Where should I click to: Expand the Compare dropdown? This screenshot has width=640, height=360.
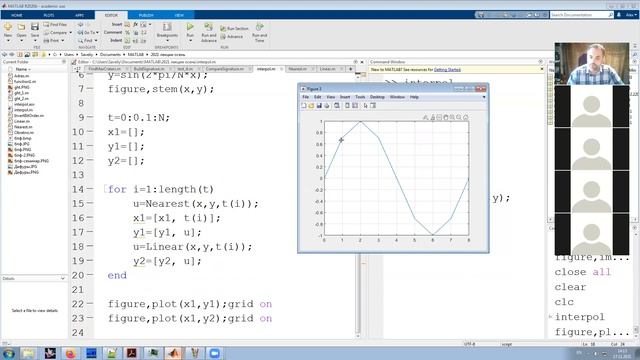coord(70,33)
